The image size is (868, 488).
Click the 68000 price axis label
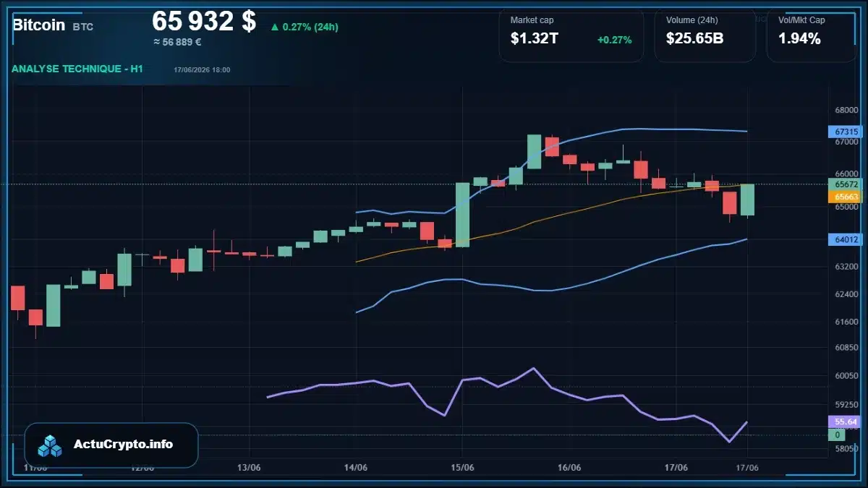click(846, 111)
